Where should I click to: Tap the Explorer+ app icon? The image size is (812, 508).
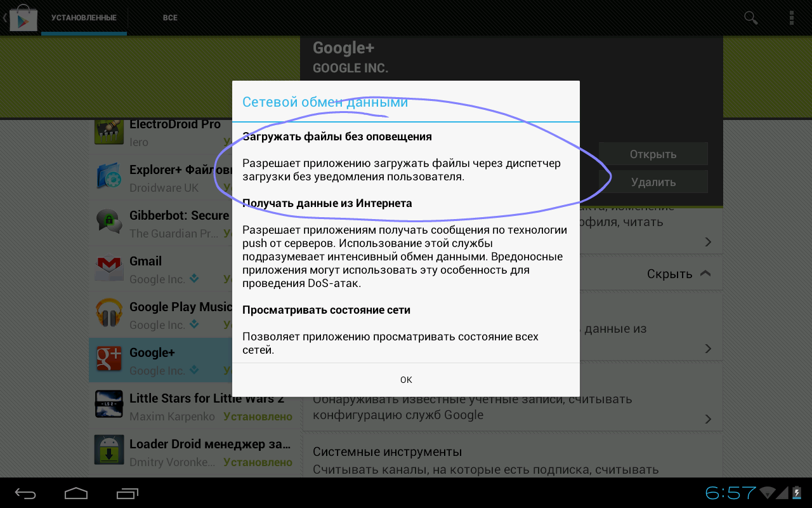tap(109, 177)
